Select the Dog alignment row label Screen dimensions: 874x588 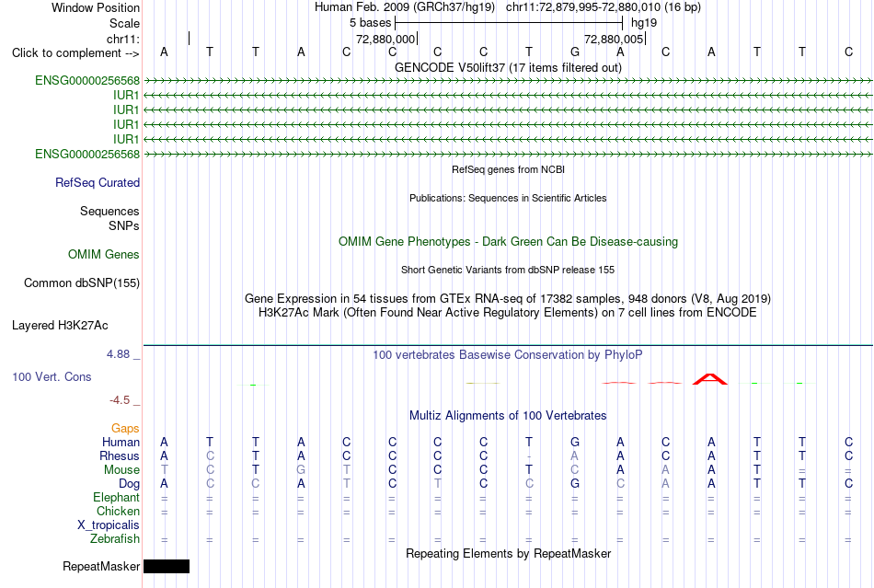pos(129,484)
